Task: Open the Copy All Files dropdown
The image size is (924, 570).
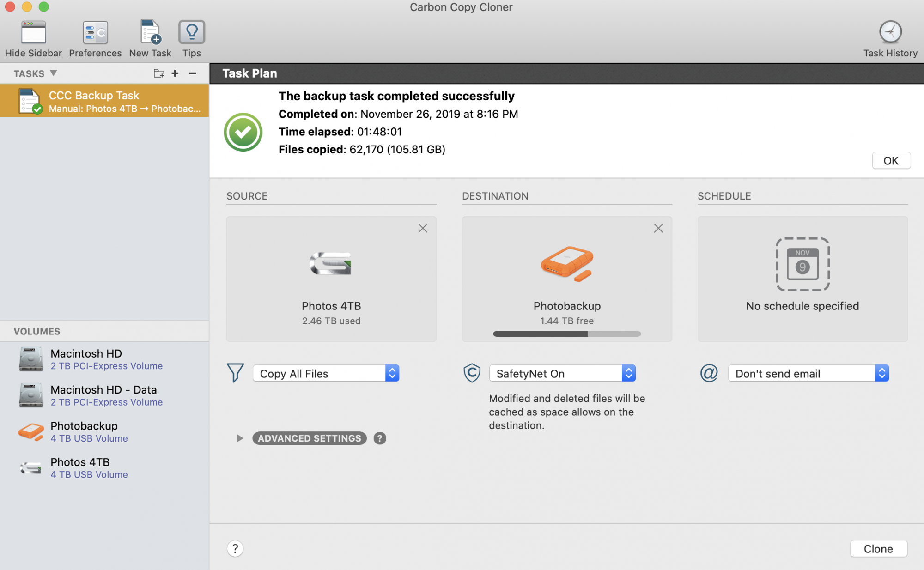Action: [326, 373]
